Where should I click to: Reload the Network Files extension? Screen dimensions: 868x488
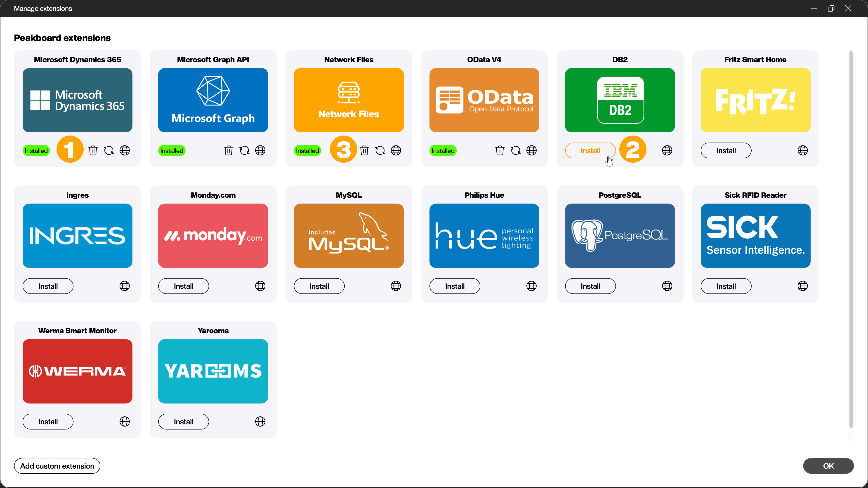coord(380,150)
